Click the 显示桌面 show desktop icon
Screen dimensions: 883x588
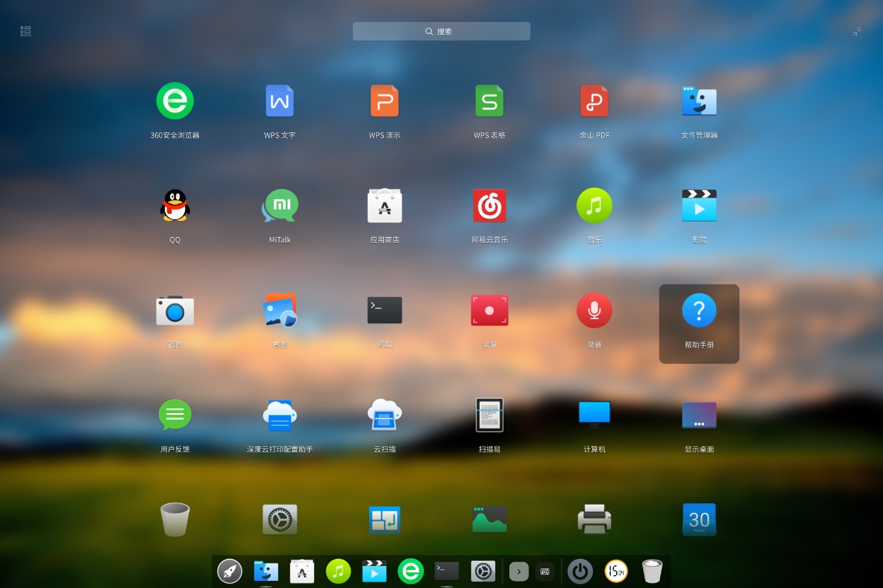[x=699, y=415]
